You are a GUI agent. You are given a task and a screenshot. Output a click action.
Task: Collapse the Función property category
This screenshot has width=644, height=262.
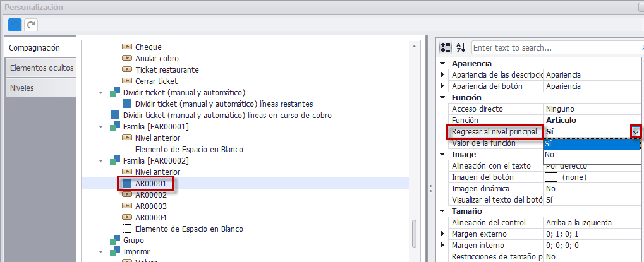tap(442, 98)
